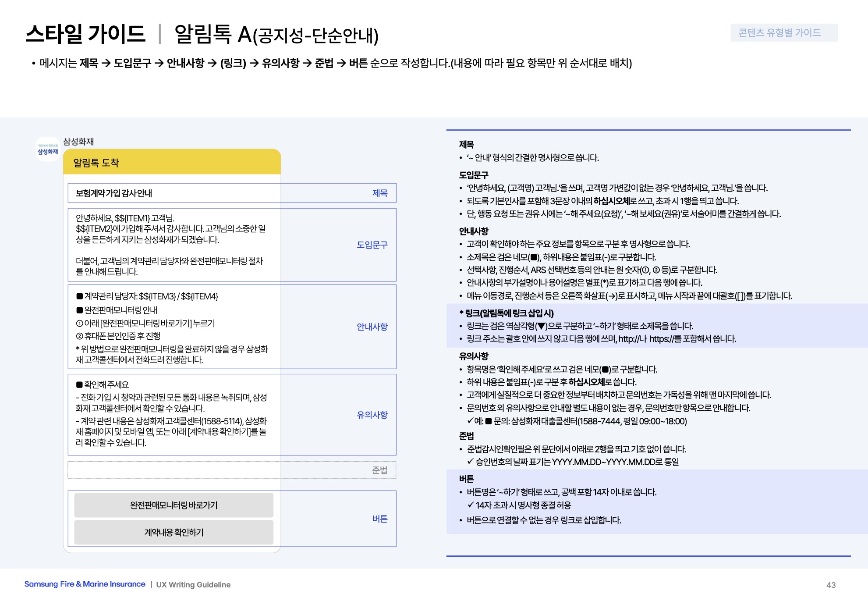Select the 도입문구 annotation label
868x601 pixels.
(x=372, y=245)
